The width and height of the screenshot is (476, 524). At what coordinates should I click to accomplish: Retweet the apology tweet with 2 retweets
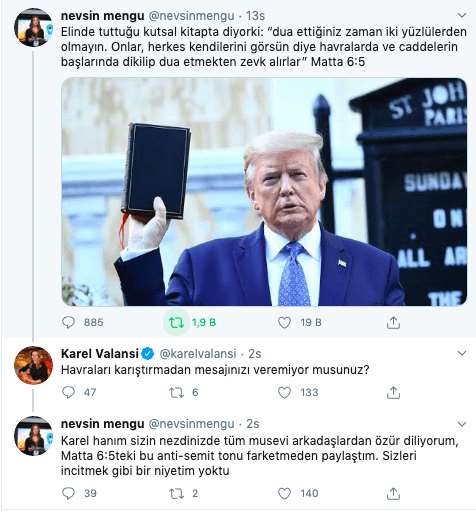176,493
